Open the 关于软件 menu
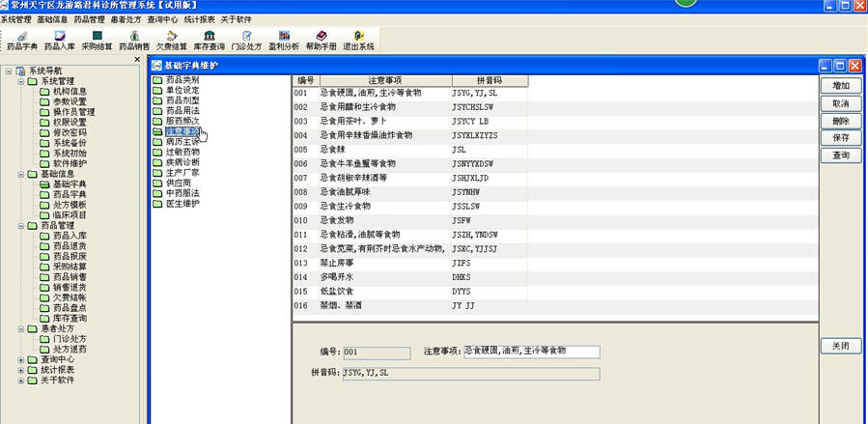The width and height of the screenshot is (868, 424). coord(237,19)
